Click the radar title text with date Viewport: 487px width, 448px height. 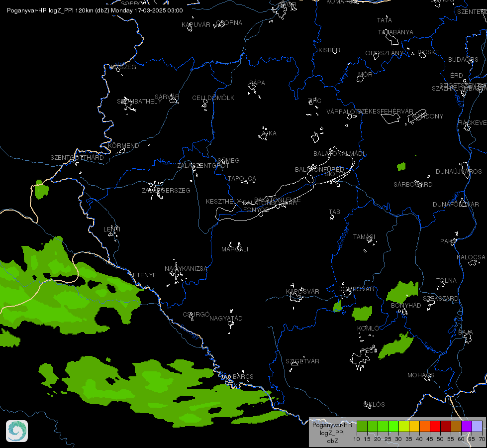95,10
